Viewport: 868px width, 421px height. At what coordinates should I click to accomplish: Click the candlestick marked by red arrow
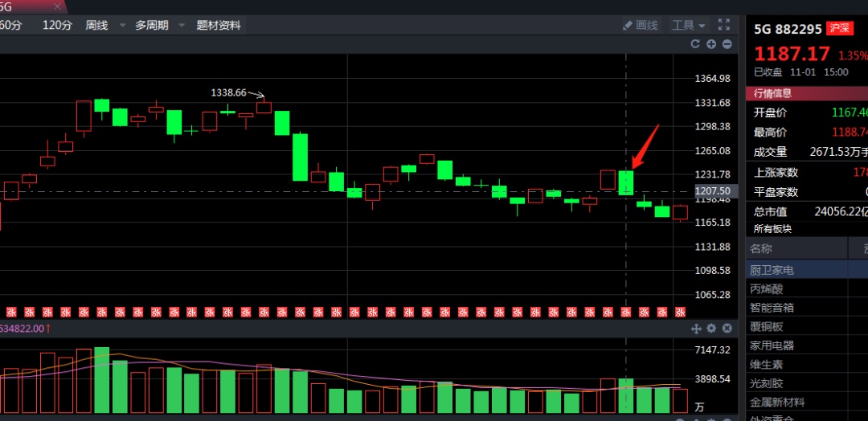626,182
